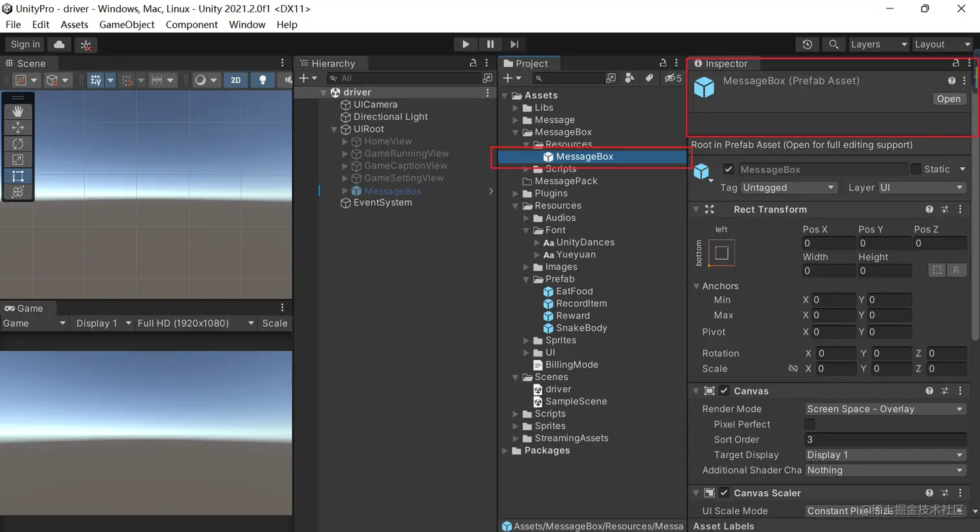Open Additional Shader Channels dropdown
The width and height of the screenshot is (980, 532).
885,470
